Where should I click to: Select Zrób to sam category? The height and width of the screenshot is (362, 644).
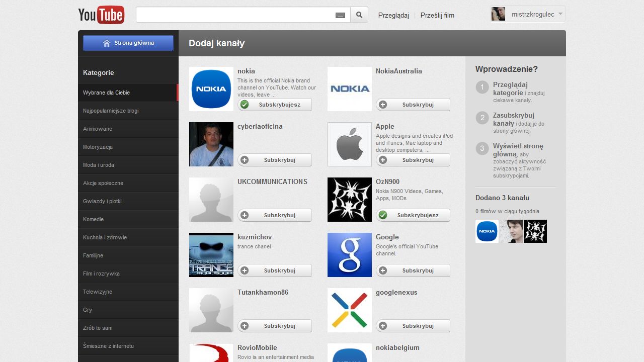point(128,328)
